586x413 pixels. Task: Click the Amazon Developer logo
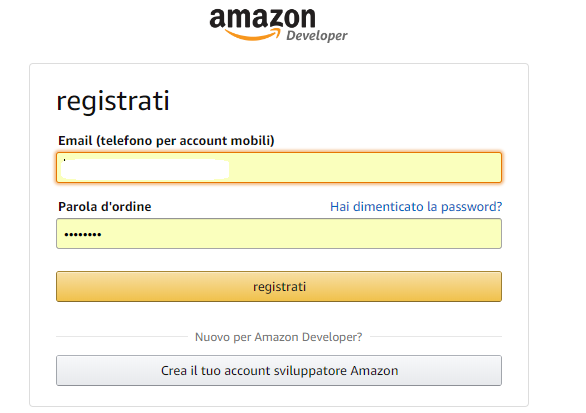point(278,25)
